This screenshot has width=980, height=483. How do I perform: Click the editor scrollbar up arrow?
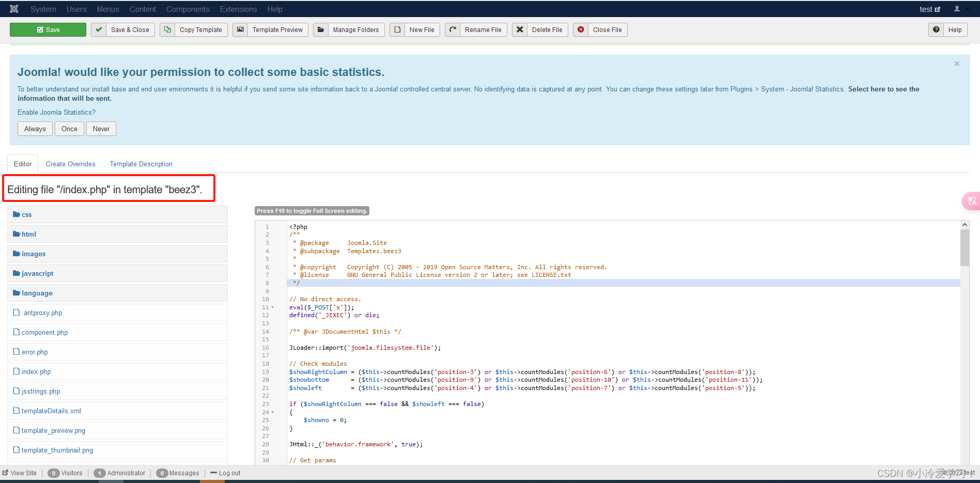coord(965,225)
